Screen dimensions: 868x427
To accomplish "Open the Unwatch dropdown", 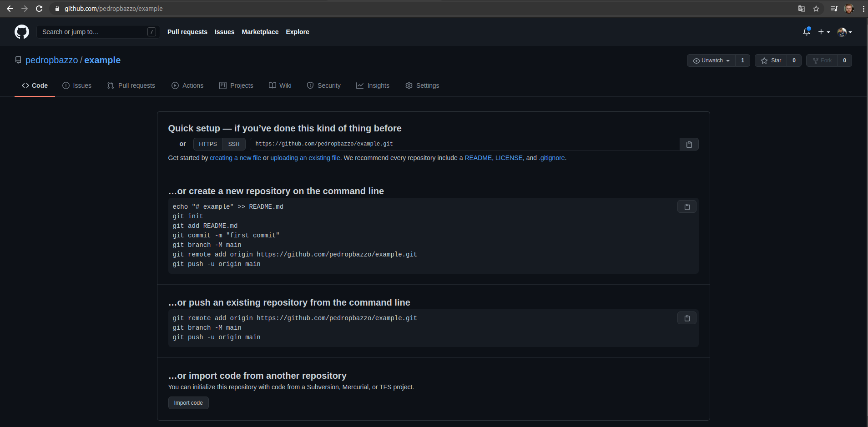I will (x=711, y=60).
